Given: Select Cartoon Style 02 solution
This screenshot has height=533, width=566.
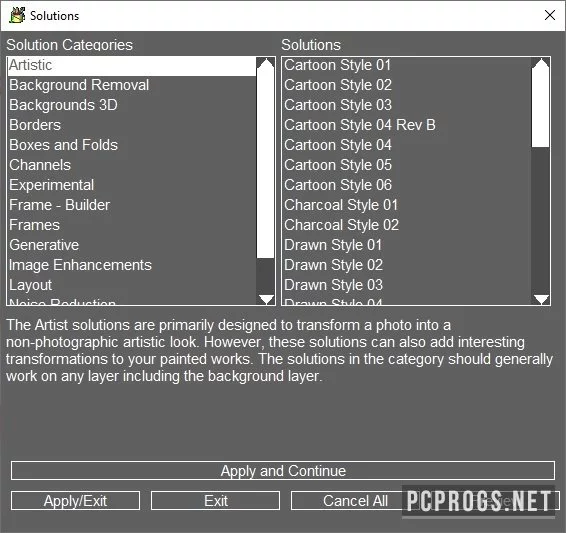Looking at the screenshot, I should 406,85.
